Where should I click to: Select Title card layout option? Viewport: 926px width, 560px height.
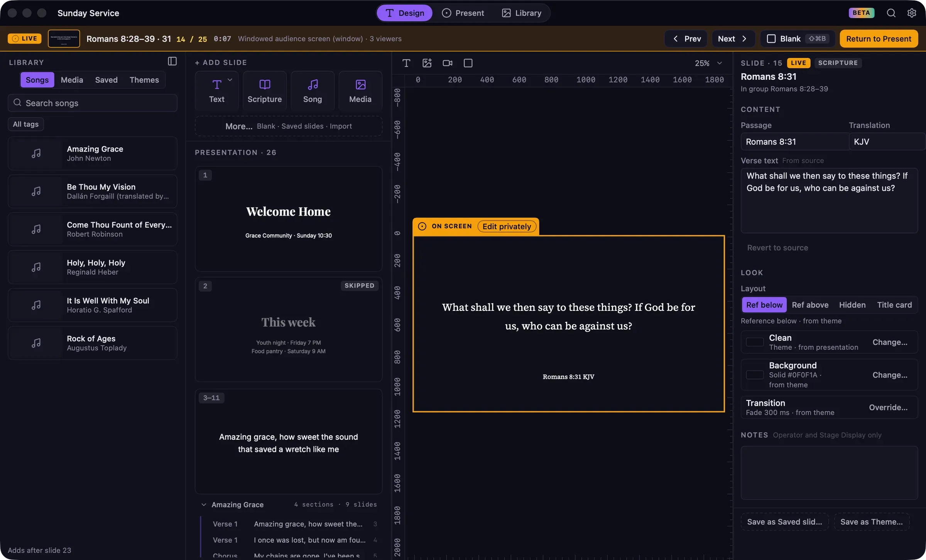894,305
